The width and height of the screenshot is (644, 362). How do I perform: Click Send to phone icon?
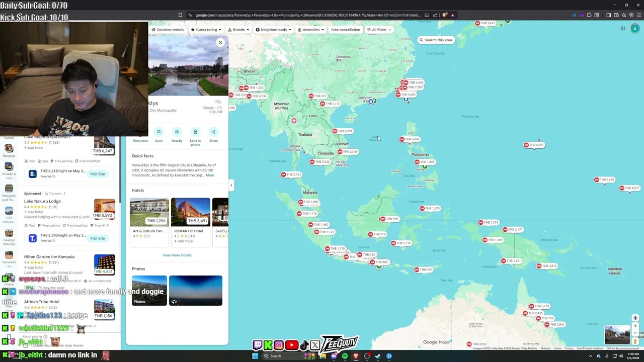[195, 132]
